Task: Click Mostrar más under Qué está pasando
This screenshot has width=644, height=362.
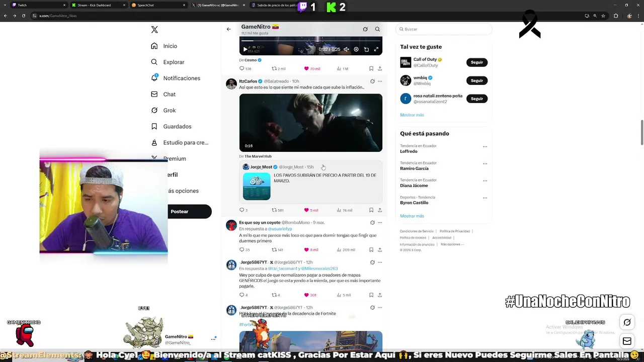Action: coord(412,216)
